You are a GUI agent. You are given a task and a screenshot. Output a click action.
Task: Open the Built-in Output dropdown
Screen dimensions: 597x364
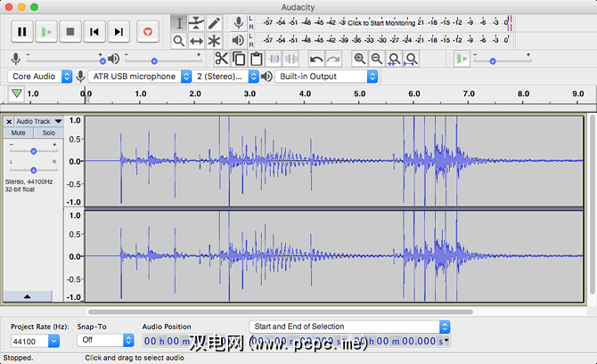pos(326,77)
